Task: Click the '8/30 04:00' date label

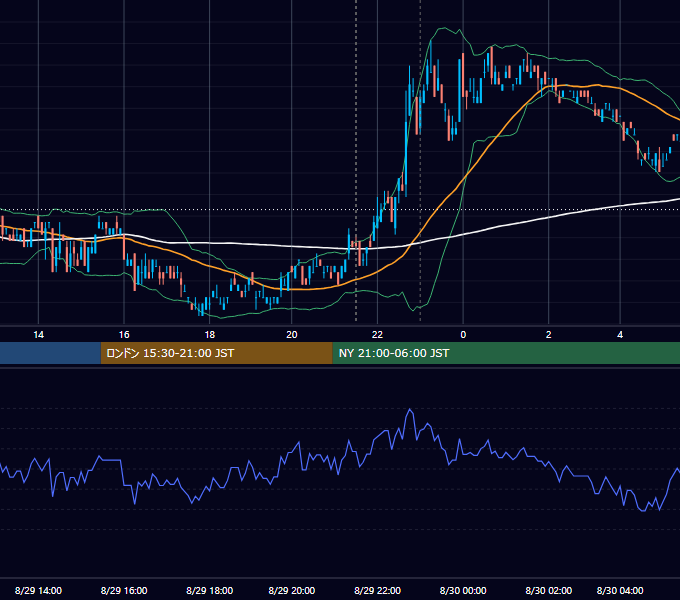Action: [620, 590]
